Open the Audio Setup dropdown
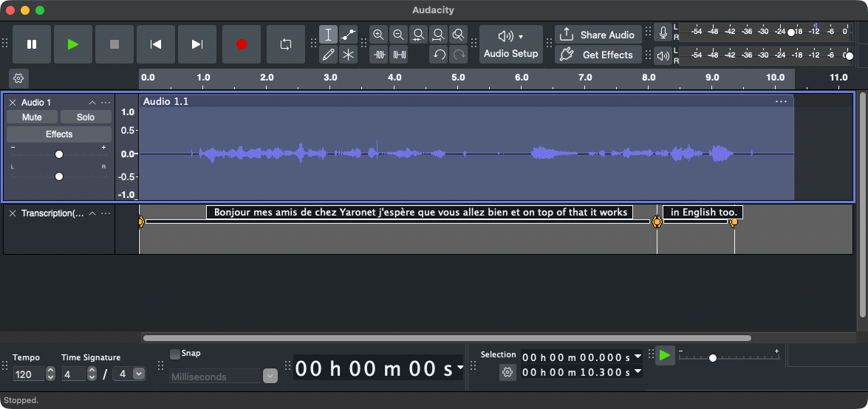This screenshot has height=409, width=868. tap(511, 44)
